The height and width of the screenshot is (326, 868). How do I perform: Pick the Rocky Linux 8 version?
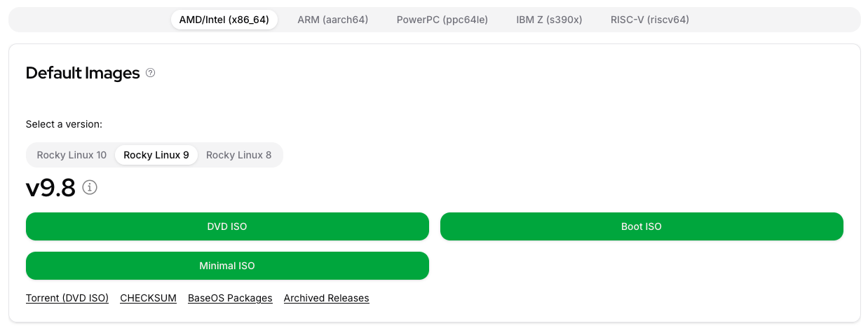tap(239, 155)
